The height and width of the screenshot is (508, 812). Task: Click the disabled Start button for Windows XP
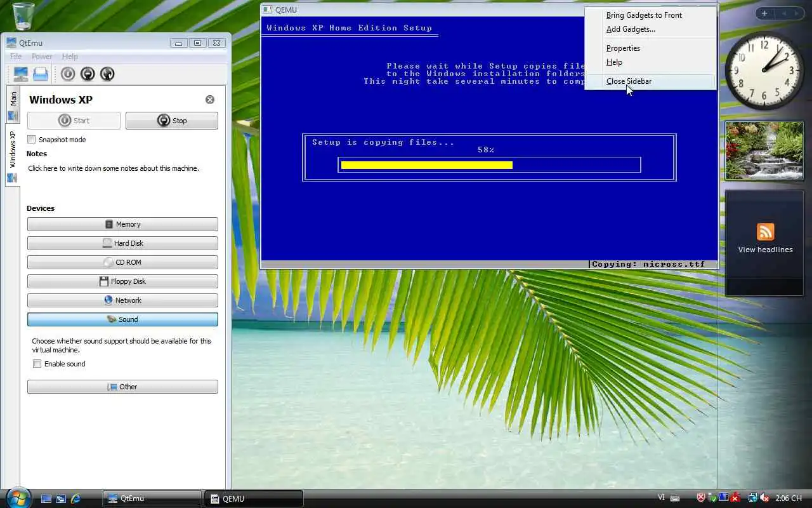[x=74, y=121]
